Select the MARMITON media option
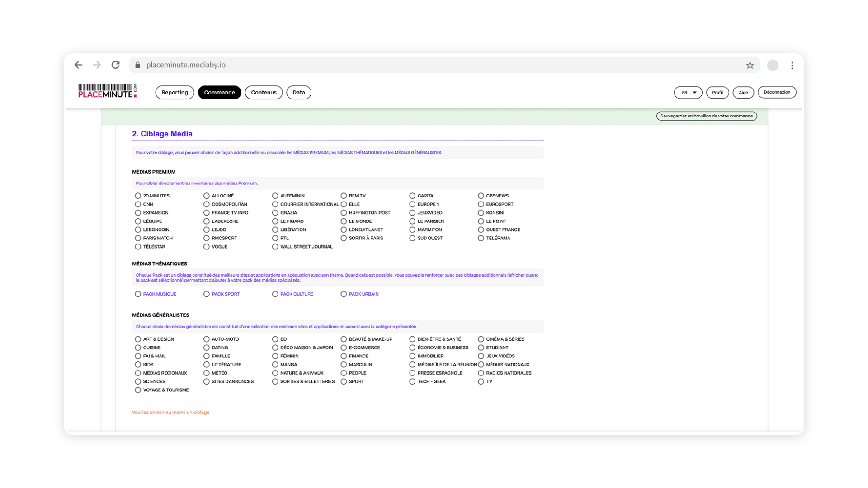Viewport: 868px width, 488px height. (x=412, y=230)
